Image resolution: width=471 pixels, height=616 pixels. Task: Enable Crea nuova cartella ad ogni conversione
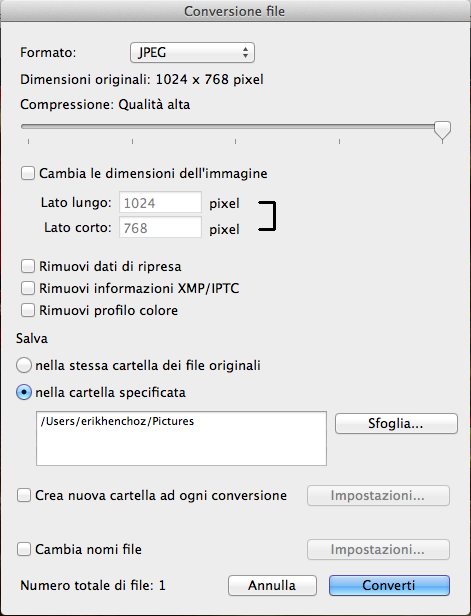pos(24,495)
